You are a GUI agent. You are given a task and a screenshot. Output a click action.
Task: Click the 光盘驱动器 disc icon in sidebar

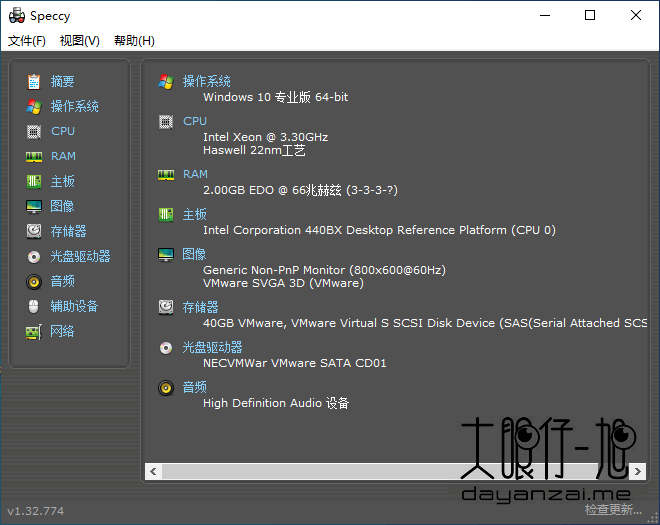pos(34,256)
